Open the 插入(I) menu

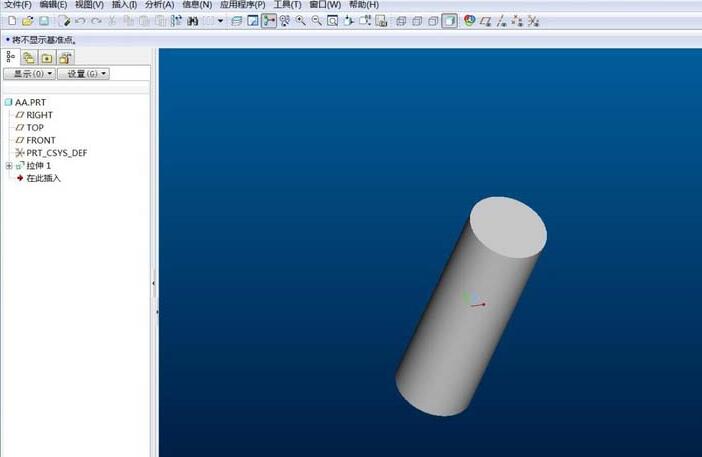point(124,5)
